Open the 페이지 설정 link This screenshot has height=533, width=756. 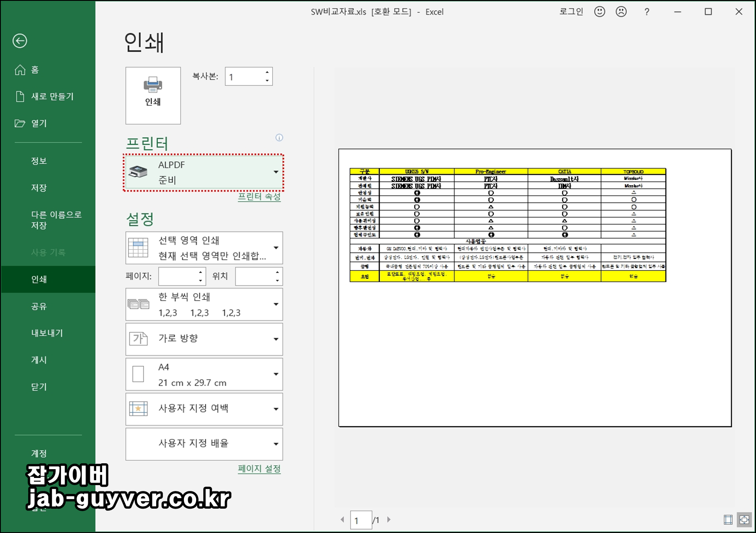[x=259, y=469]
